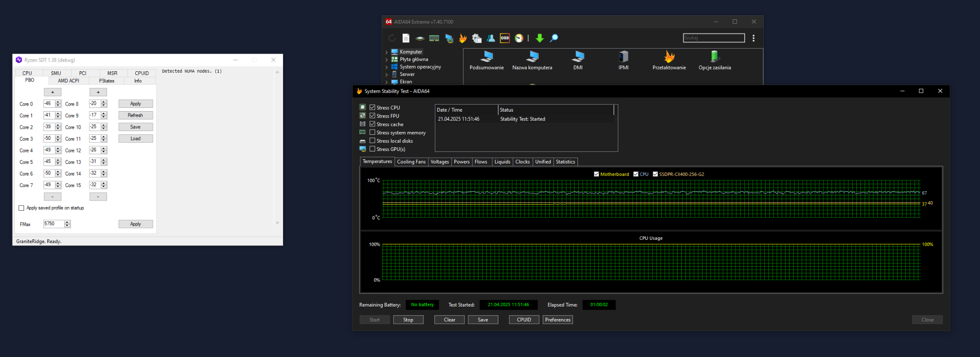The width and height of the screenshot is (980, 357).
Task: Tick Apply saved profile on startup
Action: pyautogui.click(x=21, y=208)
